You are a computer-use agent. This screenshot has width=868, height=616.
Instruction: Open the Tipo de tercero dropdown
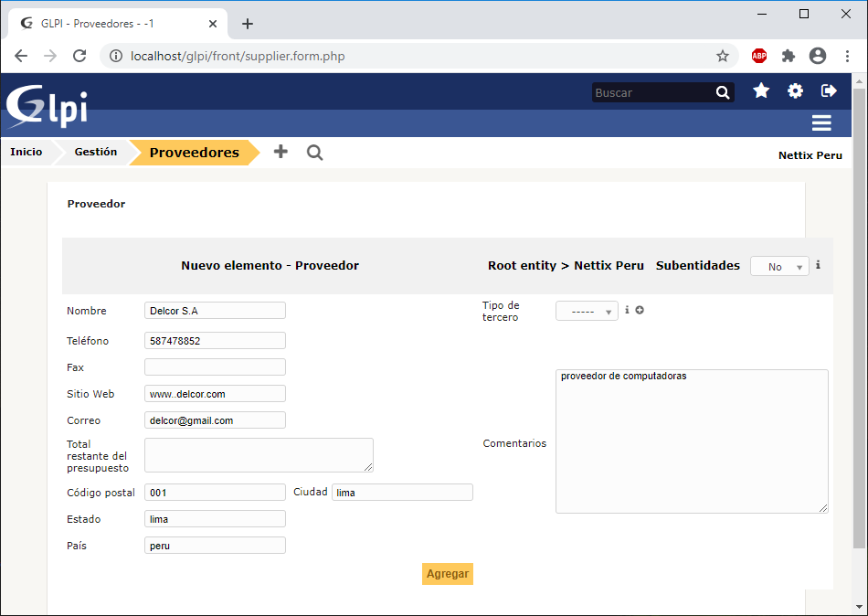coord(587,311)
